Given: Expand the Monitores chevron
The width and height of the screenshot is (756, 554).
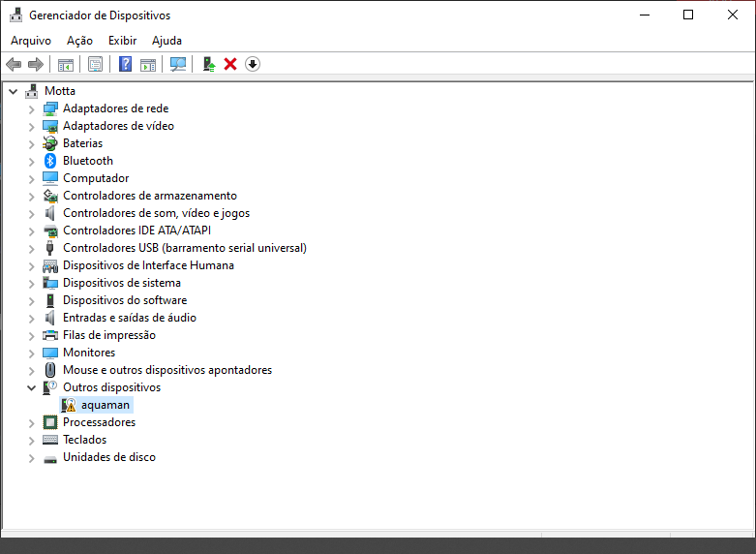Looking at the screenshot, I should tap(31, 354).
